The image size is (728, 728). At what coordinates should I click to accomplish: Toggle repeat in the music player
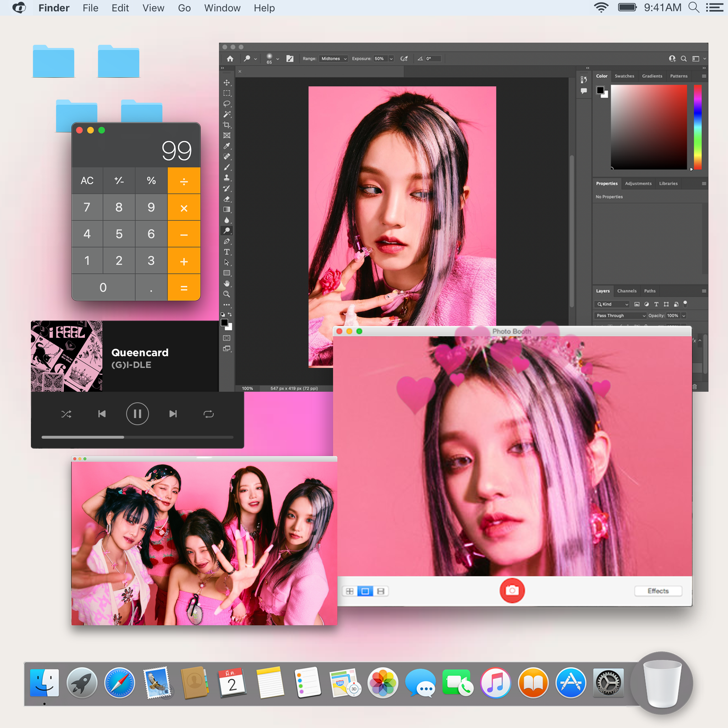[x=208, y=414]
